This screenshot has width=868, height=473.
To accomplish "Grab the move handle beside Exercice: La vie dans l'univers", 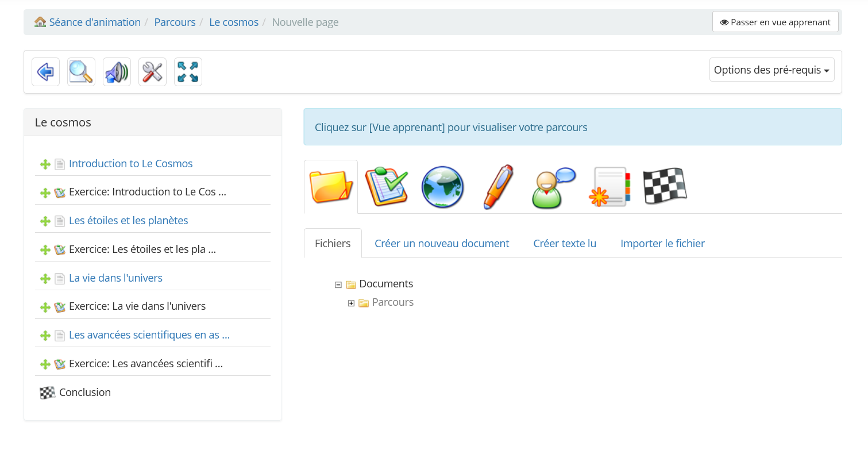I will (45, 307).
